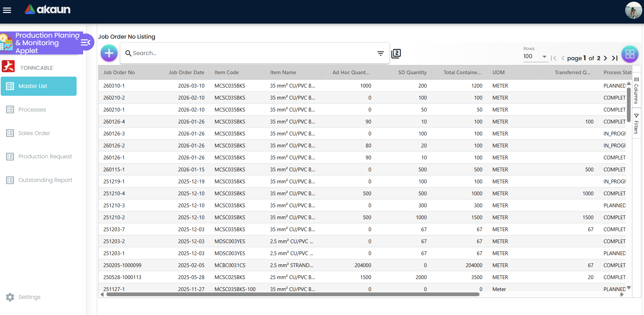644x315 pixels.
Task: Open the Outstanding Report page
Action: 45,180
